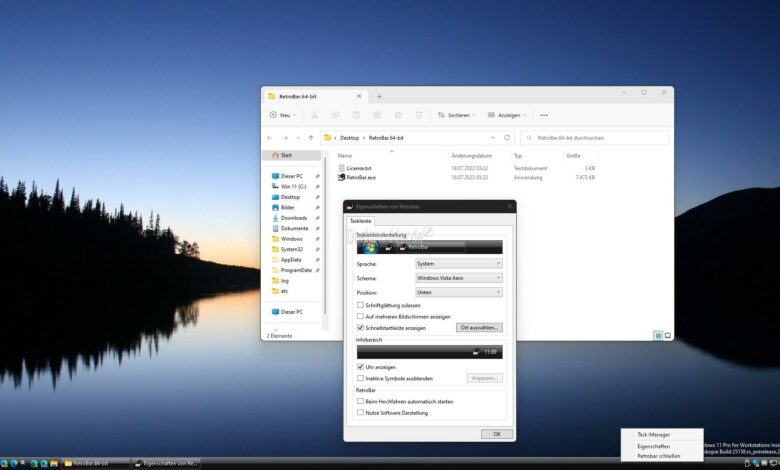This screenshot has width=780, height=470.
Task: Click the up-arrow navigation icon in Explorer
Action: (x=311, y=138)
